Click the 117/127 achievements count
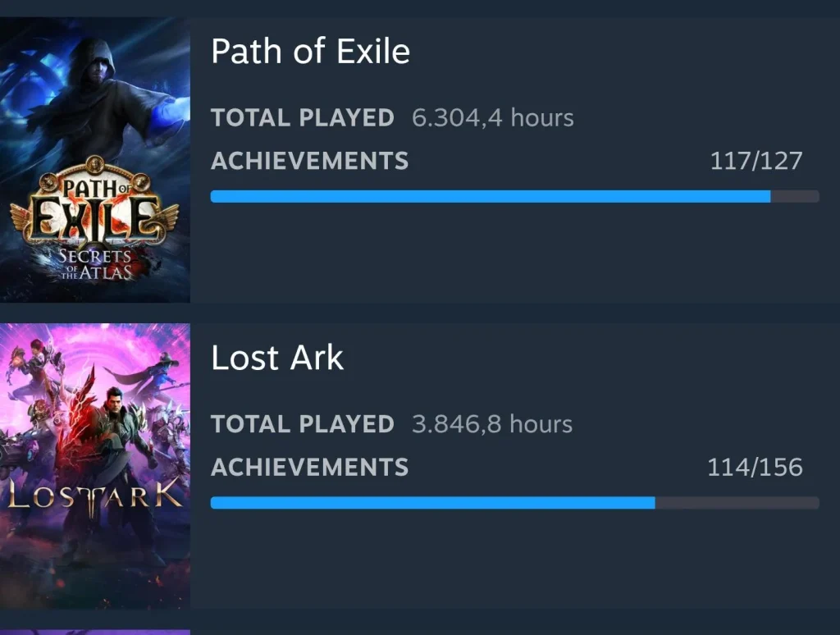840x635 pixels. (756, 161)
